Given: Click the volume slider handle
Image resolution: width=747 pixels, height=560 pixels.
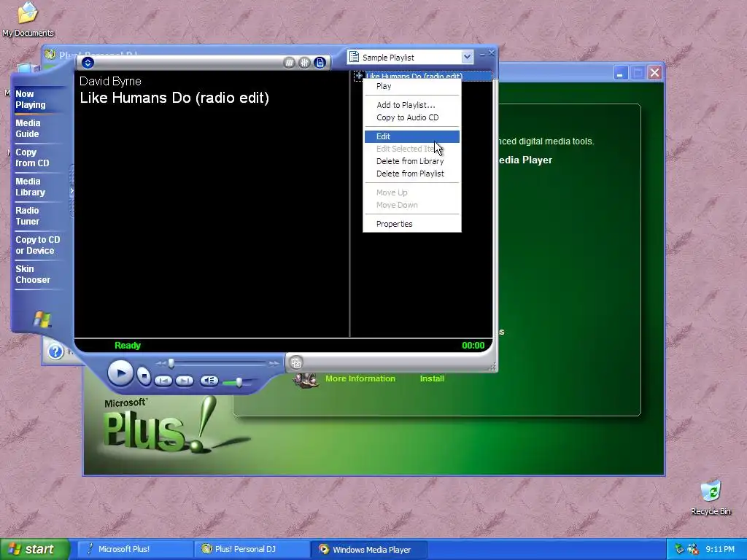Looking at the screenshot, I should tap(239, 381).
